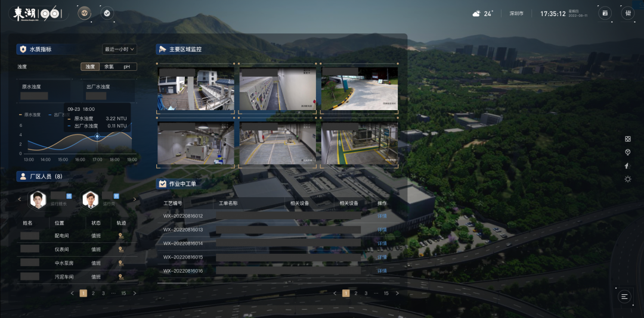Open the top-left surveillance camera thumbnail
644x318 pixels.
pyautogui.click(x=196, y=88)
